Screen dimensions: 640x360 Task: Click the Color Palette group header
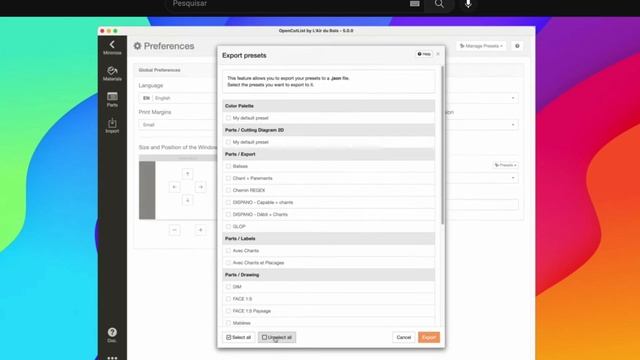pos(329,106)
